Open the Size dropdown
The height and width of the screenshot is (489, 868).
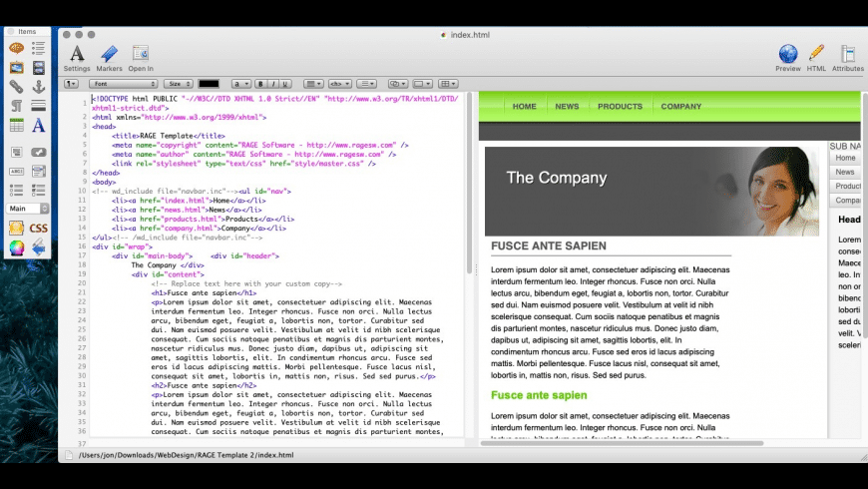pos(179,84)
